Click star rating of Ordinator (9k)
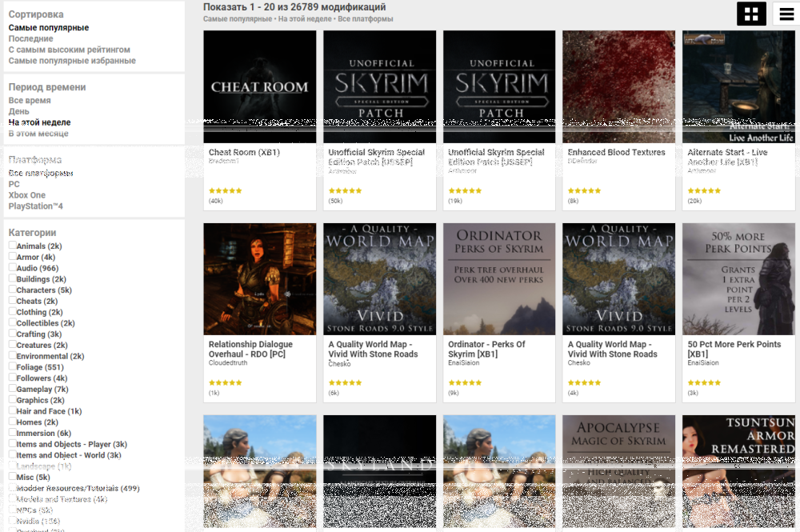The height and width of the screenshot is (532, 800). (465, 382)
